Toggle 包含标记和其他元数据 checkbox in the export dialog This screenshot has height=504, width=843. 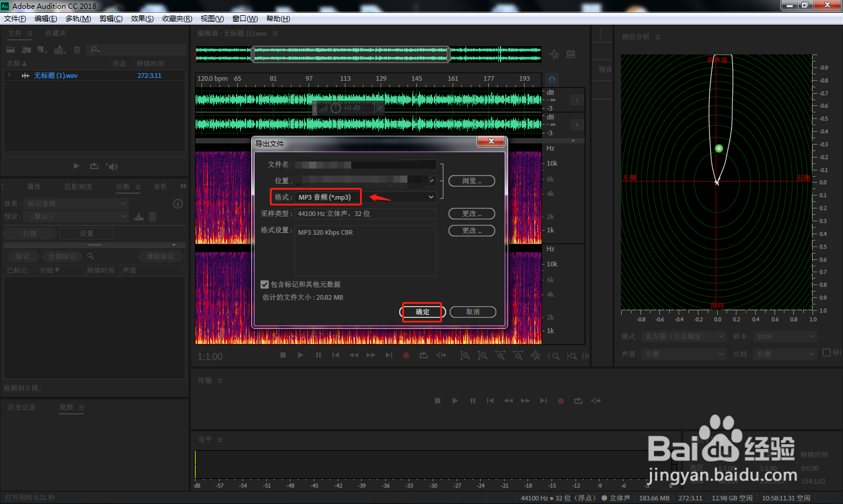[x=265, y=284]
